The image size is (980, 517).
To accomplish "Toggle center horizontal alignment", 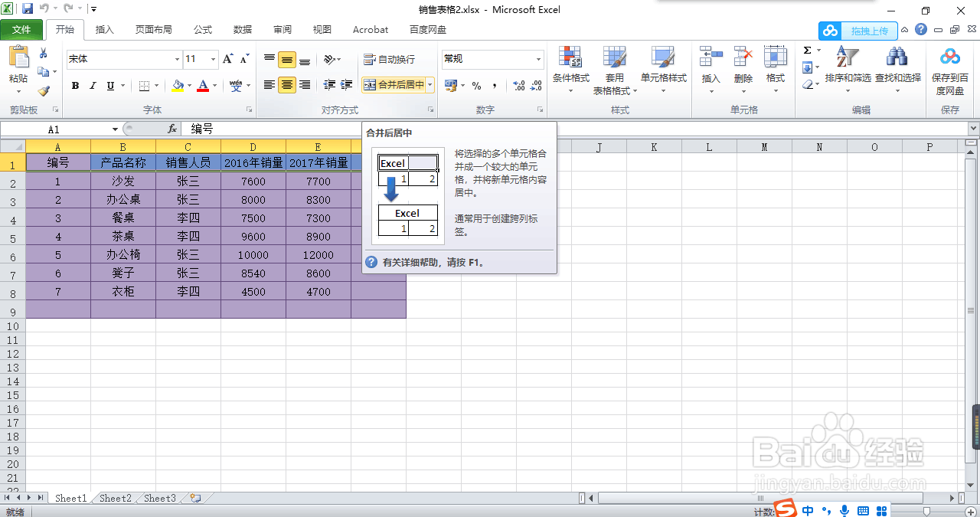I will pyautogui.click(x=287, y=85).
